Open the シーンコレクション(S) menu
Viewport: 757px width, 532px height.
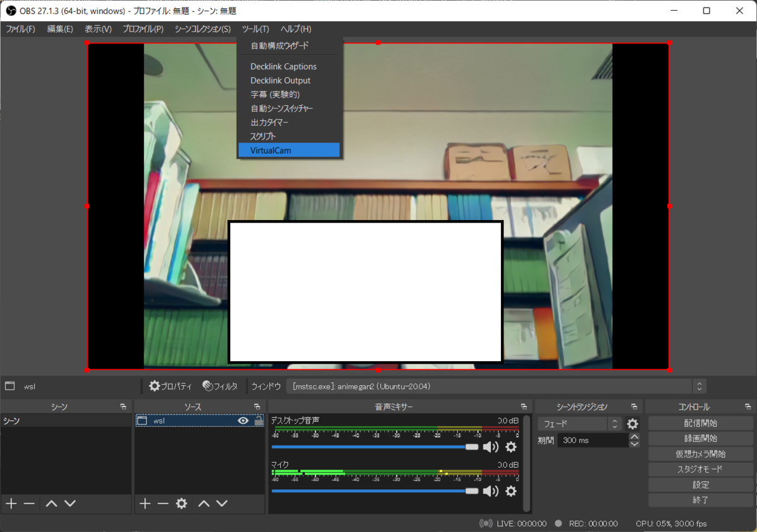(202, 29)
